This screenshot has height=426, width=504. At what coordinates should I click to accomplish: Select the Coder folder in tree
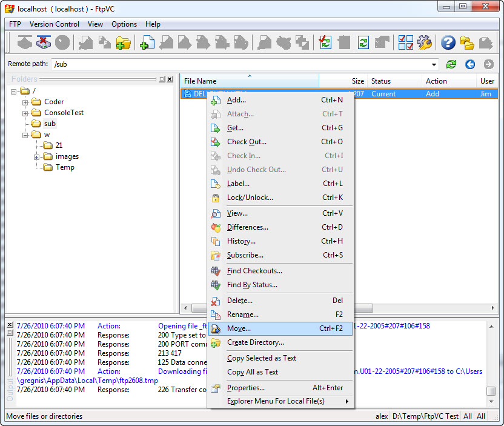54,102
